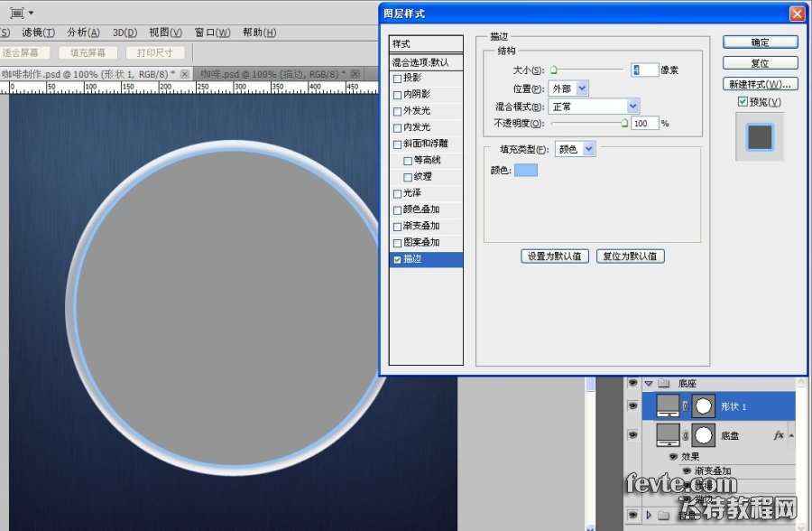The height and width of the screenshot is (531, 812).
Task: Collapse the 底盘 layer effects list
Action: coord(791,435)
